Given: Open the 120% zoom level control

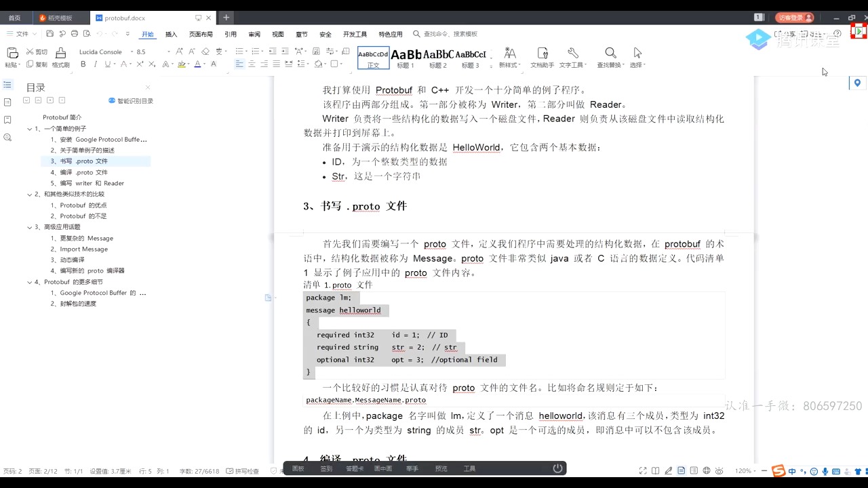Looking at the screenshot, I should 744,471.
